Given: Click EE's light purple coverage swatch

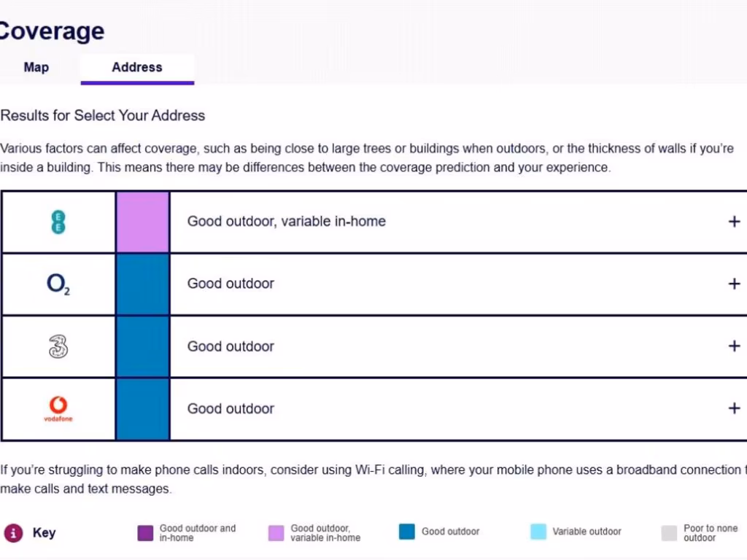Looking at the screenshot, I should 143,222.
